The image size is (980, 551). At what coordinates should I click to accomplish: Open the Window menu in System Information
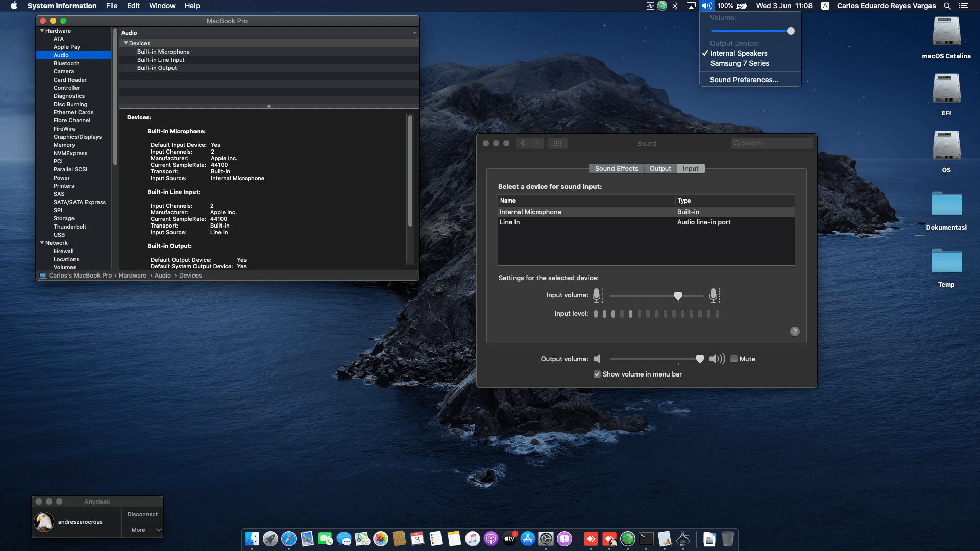tap(162, 6)
